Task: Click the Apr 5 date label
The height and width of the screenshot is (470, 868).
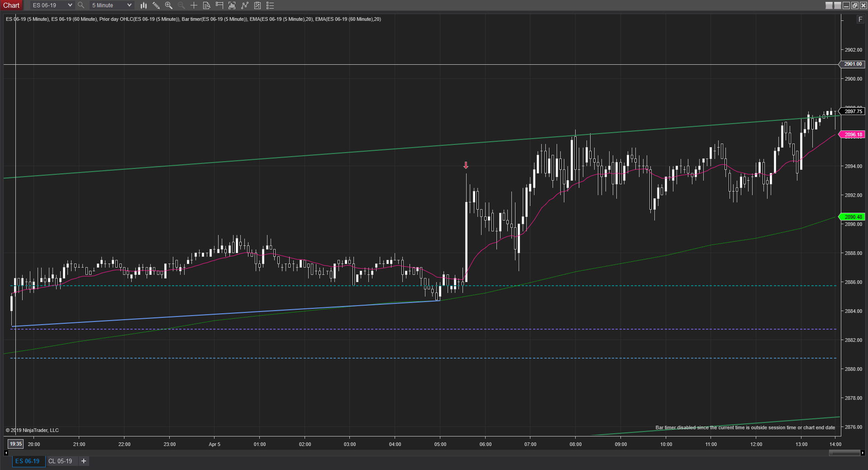Action: tap(215, 444)
